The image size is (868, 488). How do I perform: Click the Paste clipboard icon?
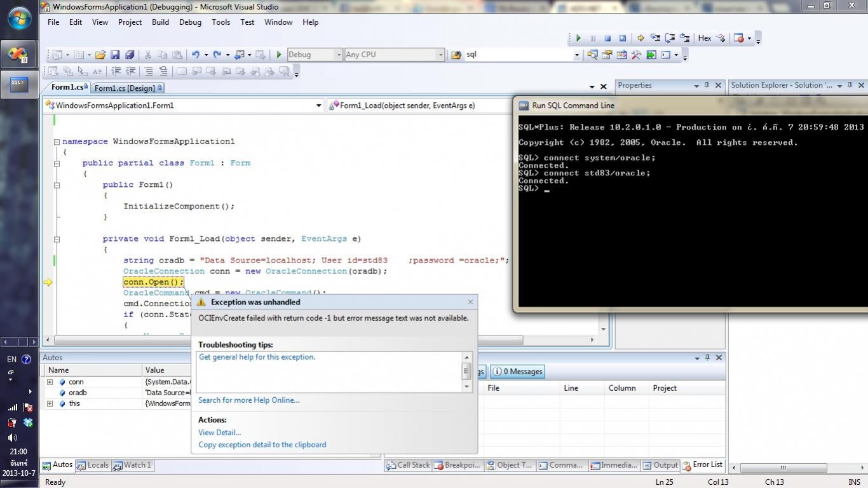click(177, 55)
